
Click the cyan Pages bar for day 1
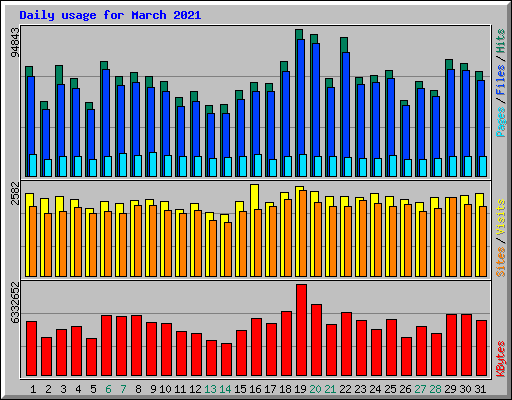33,165
